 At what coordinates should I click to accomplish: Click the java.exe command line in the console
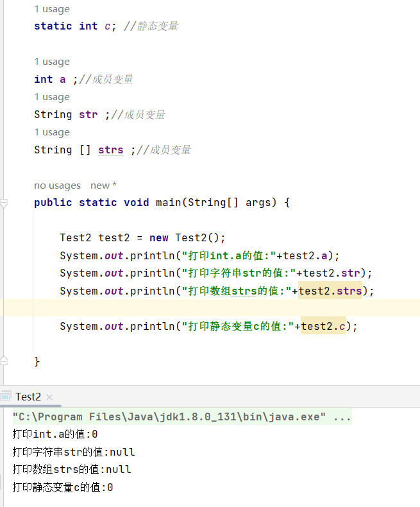pyautogui.click(x=181, y=417)
